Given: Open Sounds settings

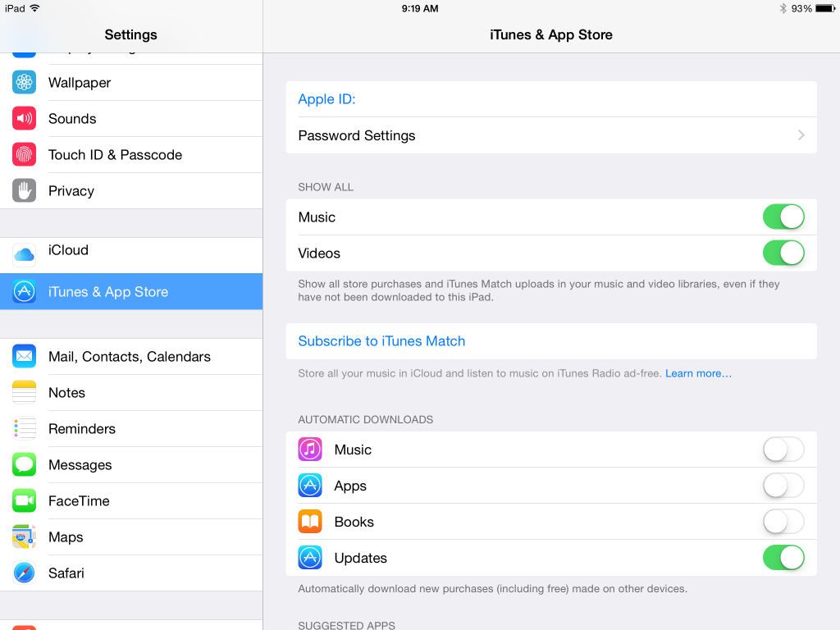Looking at the screenshot, I should 131,118.
